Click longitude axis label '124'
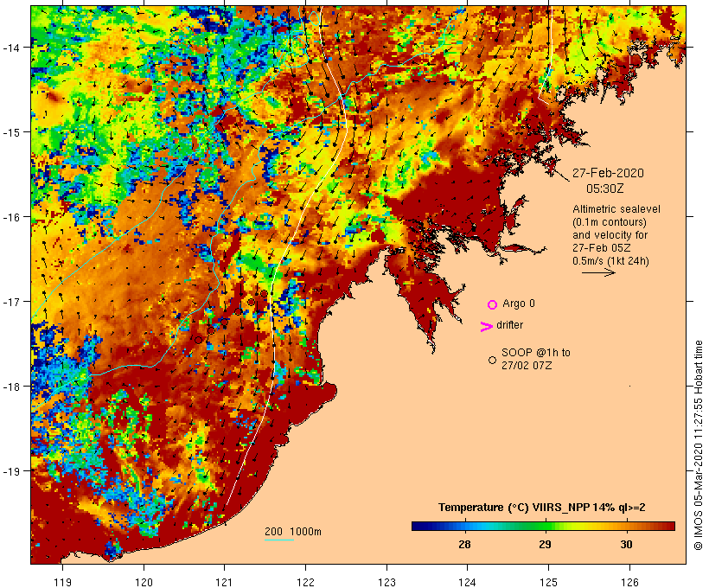Screen dimensions: 709x588 pos(468,582)
